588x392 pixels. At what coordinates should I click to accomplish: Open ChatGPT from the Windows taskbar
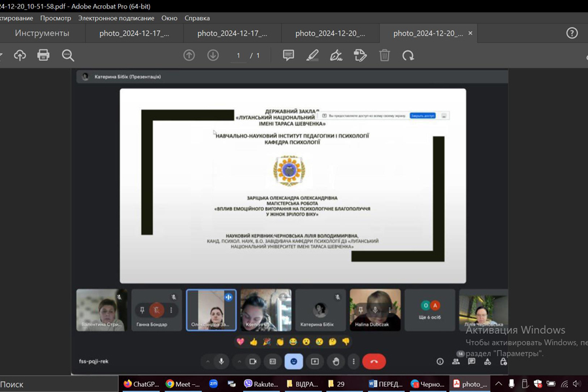[x=141, y=384]
